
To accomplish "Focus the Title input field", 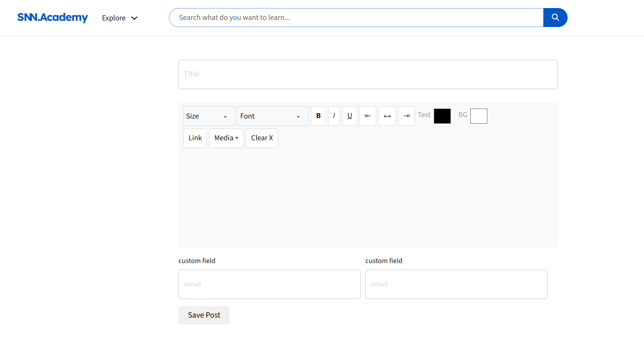I will [368, 74].
